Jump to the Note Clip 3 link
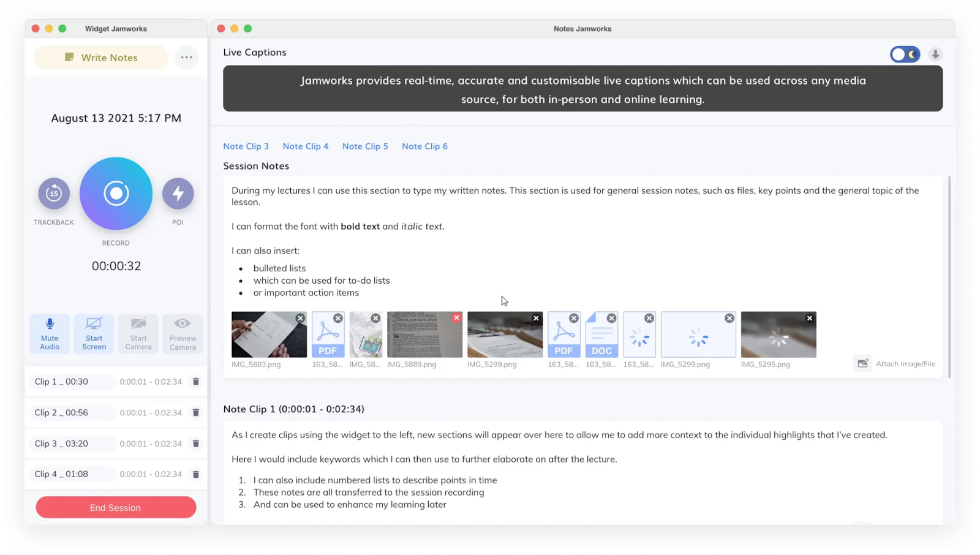This screenshot has height=555, width=980. point(246,146)
